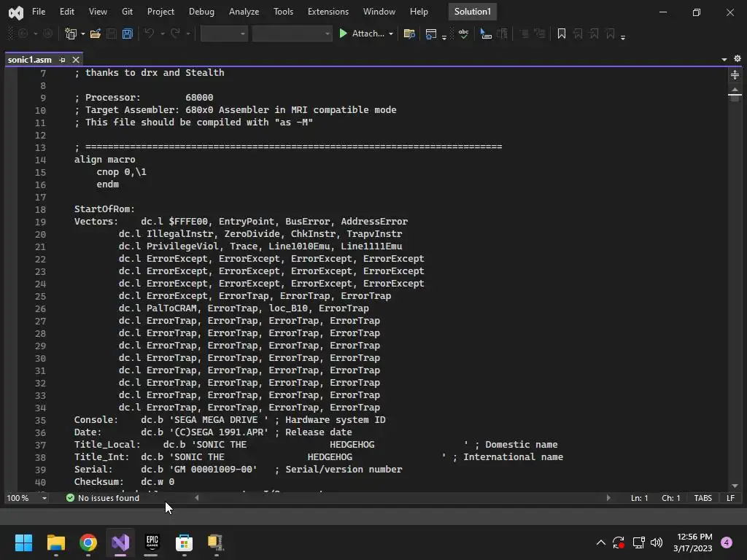Click the vertical scrollbar down arrow
This screenshot has height=560, width=747.
click(735, 486)
